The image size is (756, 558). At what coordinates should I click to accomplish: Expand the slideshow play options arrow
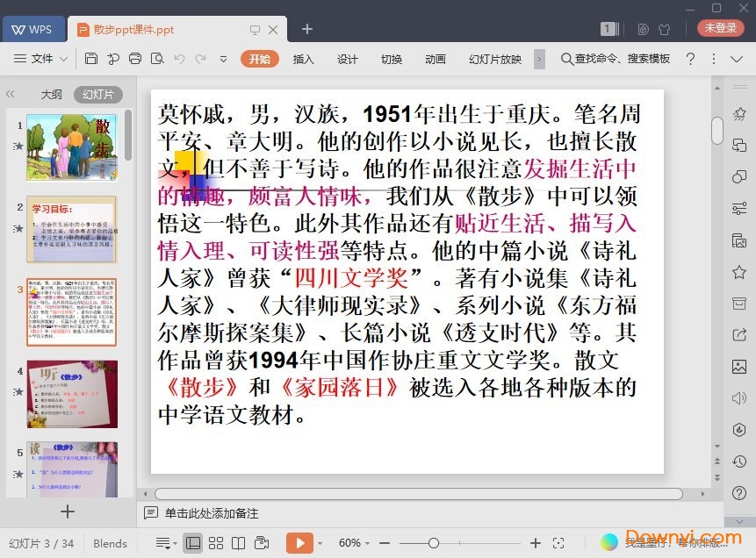[x=320, y=543]
